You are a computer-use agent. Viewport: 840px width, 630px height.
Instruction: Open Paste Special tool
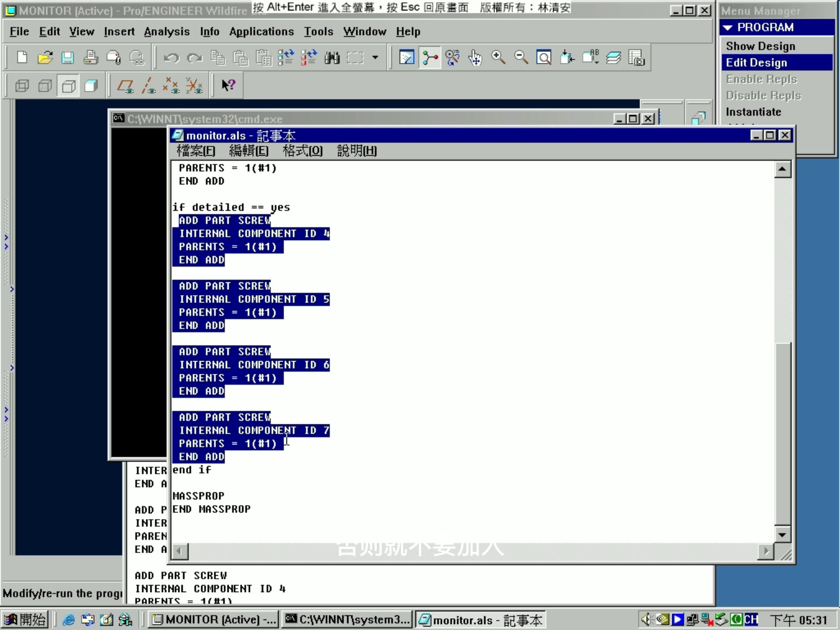264,57
